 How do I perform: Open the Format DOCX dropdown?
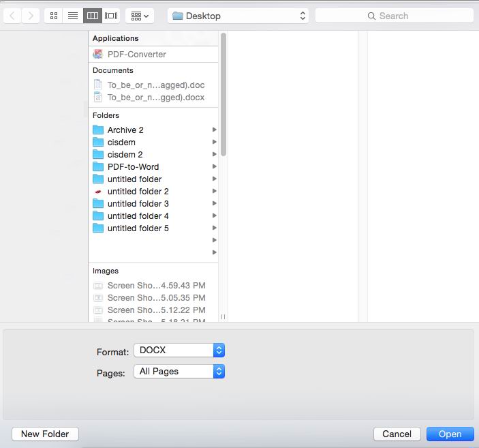coord(179,350)
